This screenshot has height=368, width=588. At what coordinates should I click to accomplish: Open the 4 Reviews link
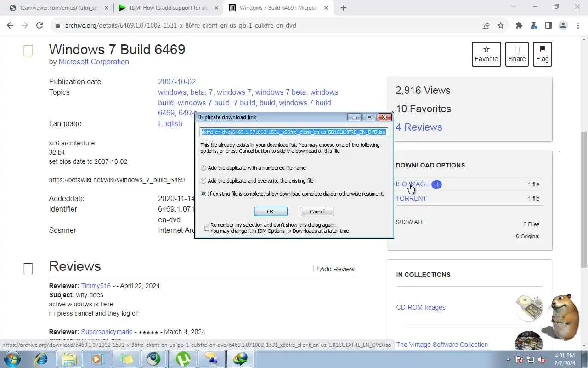point(419,127)
